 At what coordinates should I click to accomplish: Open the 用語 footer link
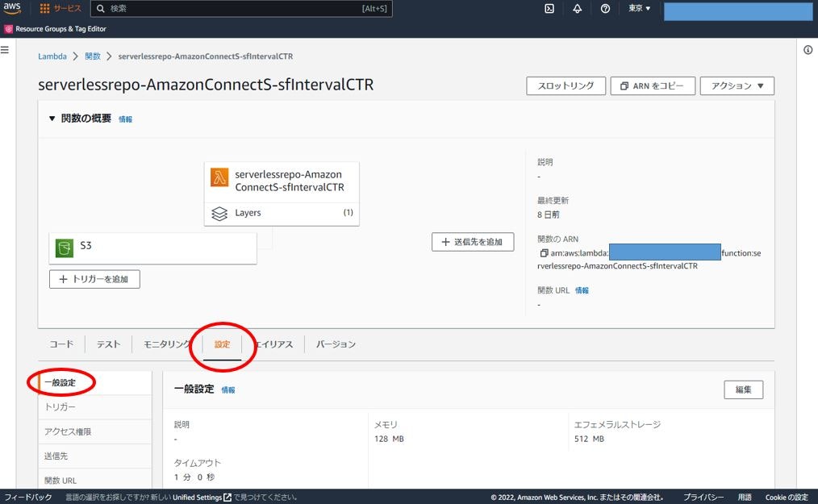point(745,498)
